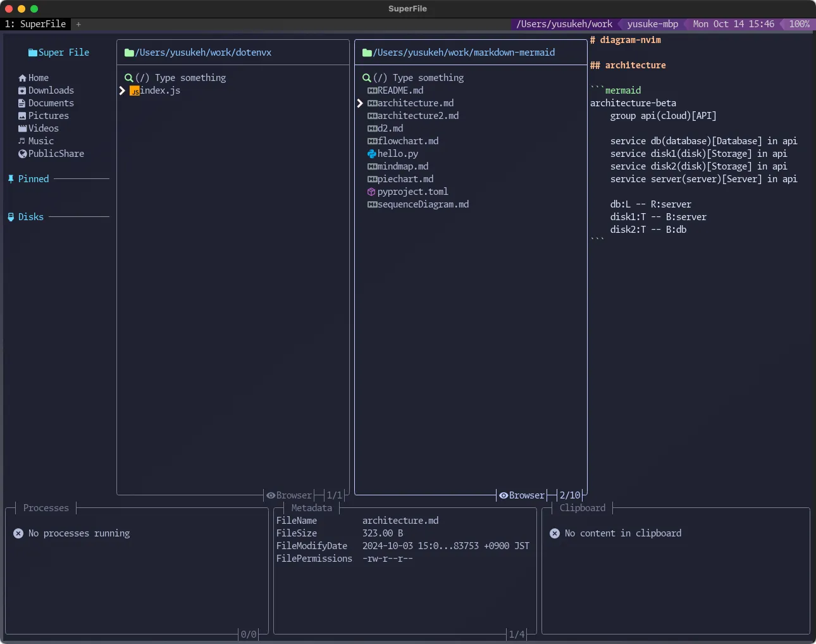Image resolution: width=816 pixels, height=644 pixels.
Task: Click the FileSize row in Metadata
Action: pyautogui.click(x=340, y=533)
